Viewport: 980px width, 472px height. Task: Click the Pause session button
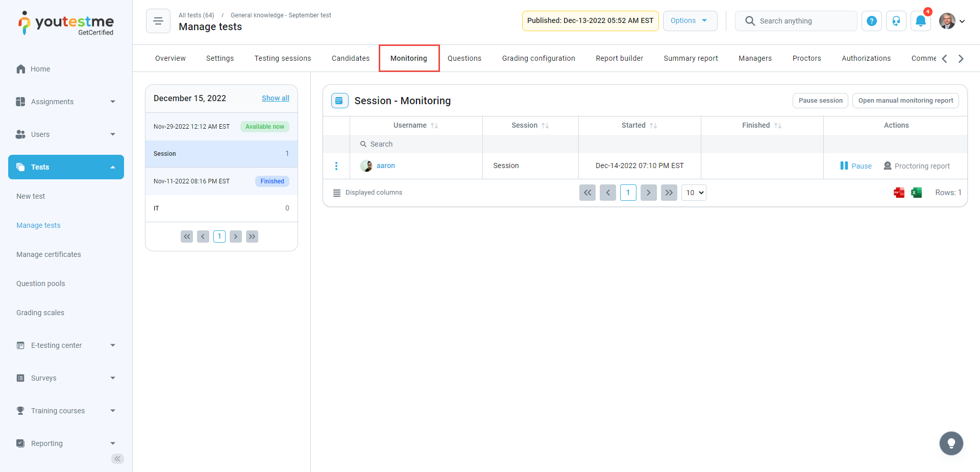(x=820, y=101)
